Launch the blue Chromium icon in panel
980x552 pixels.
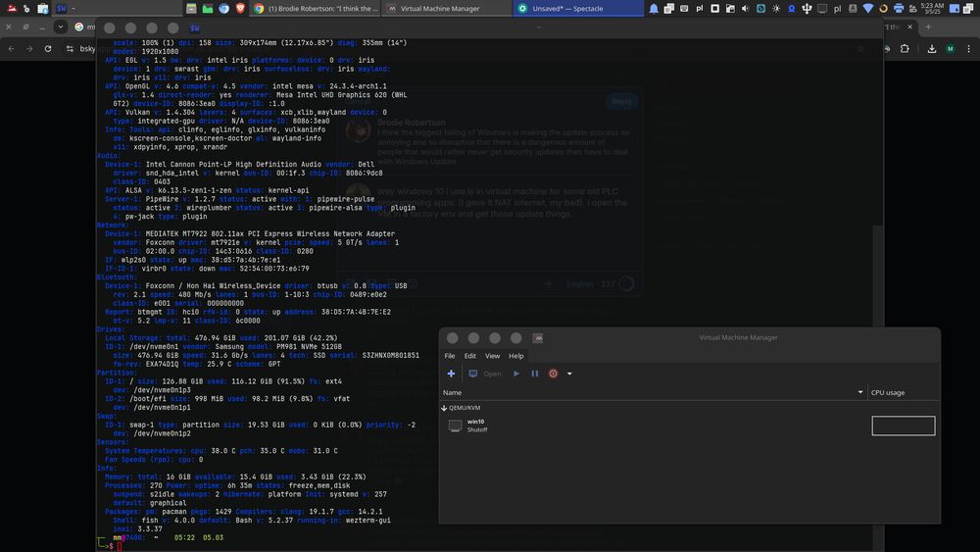point(223,9)
